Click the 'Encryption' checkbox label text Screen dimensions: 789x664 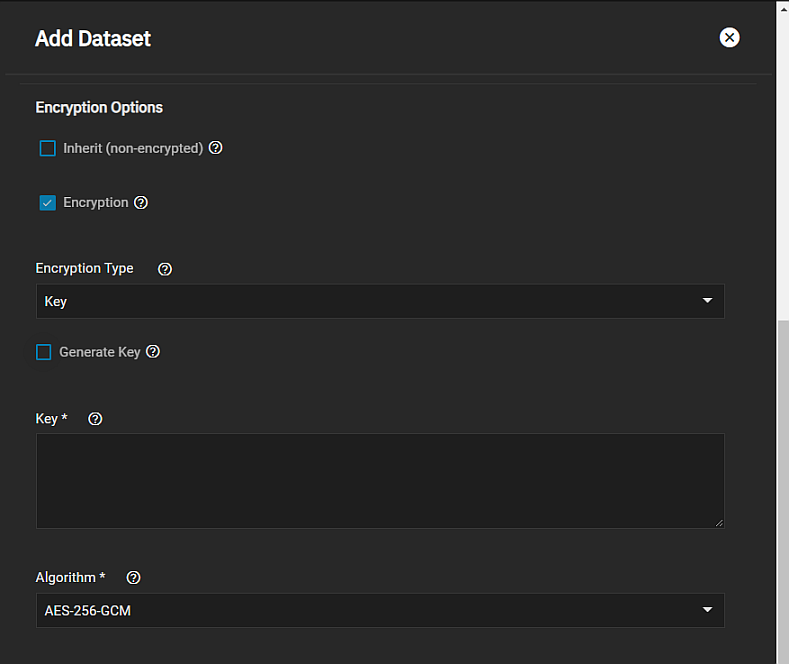96,202
